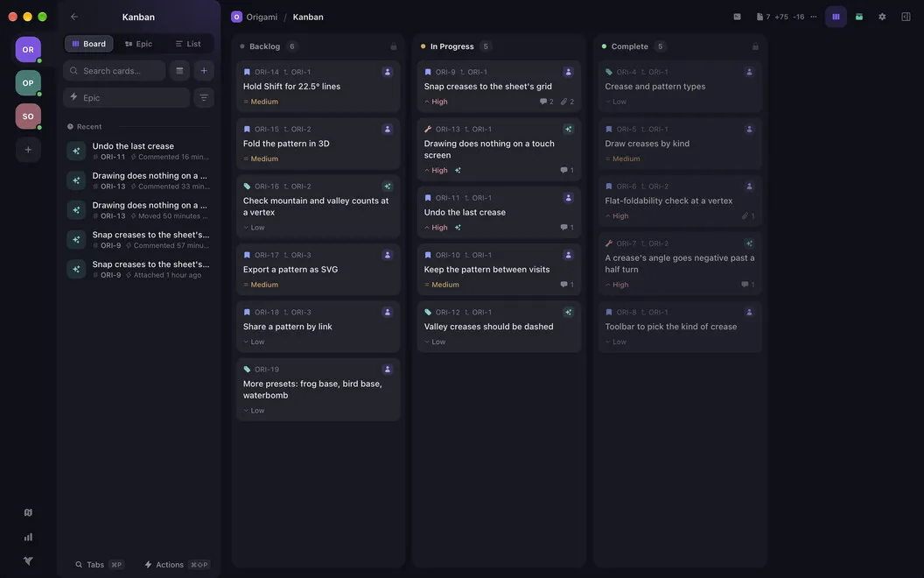Open the comments count on Undo the last crease card
The width and height of the screenshot is (924, 578).
pyautogui.click(x=567, y=227)
